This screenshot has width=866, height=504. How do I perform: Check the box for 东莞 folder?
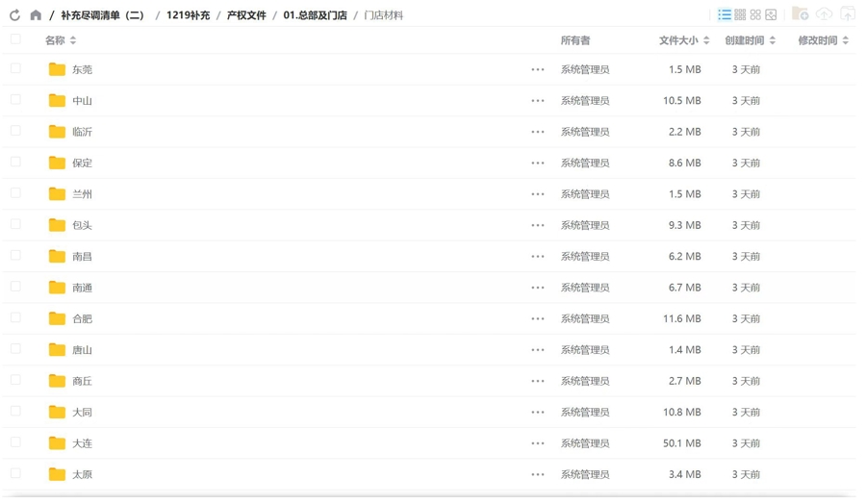tap(15, 68)
